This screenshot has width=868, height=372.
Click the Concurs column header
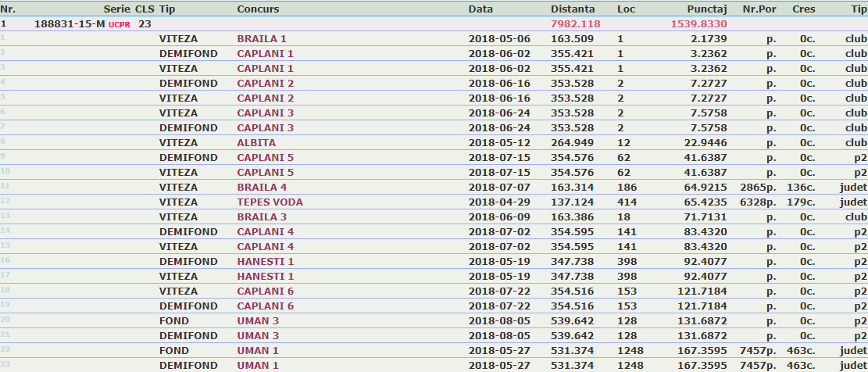pos(258,9)
